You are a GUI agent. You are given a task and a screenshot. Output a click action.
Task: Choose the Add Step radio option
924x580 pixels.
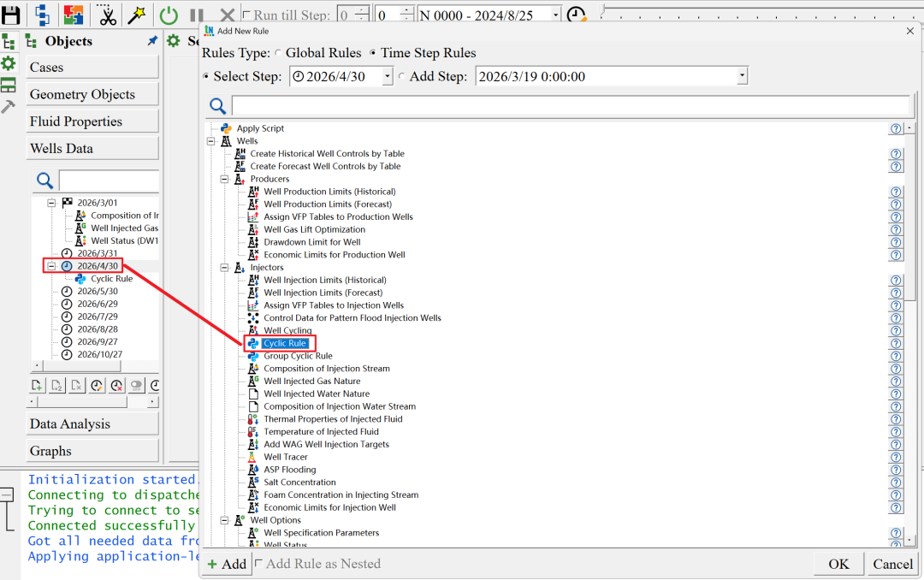403,77
